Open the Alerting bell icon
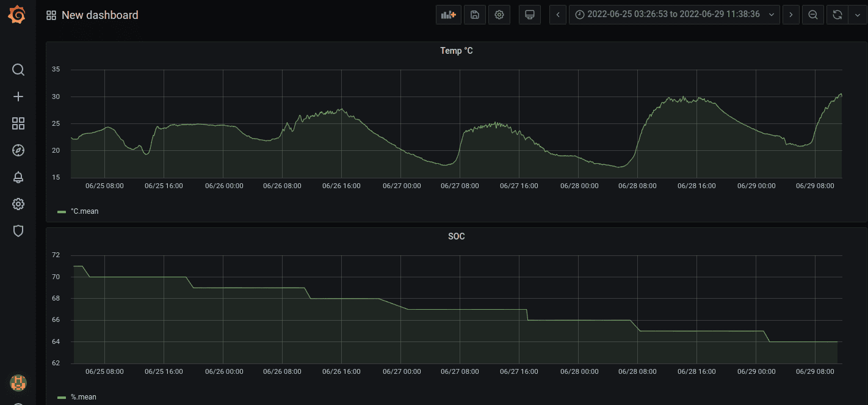This screenshot has height=405, width=868. pos(18,177)
